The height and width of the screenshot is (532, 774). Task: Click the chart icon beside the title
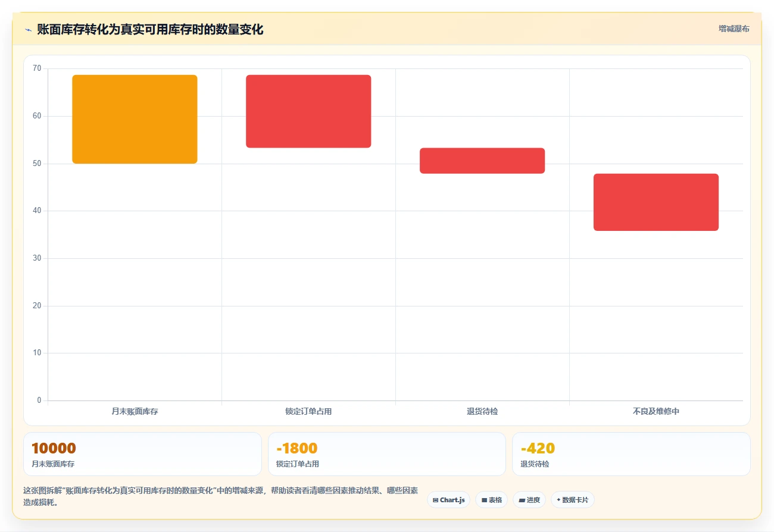point(28,29)
